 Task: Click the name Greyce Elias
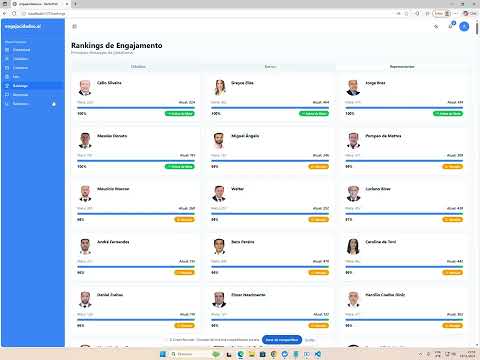pos(242,83)
